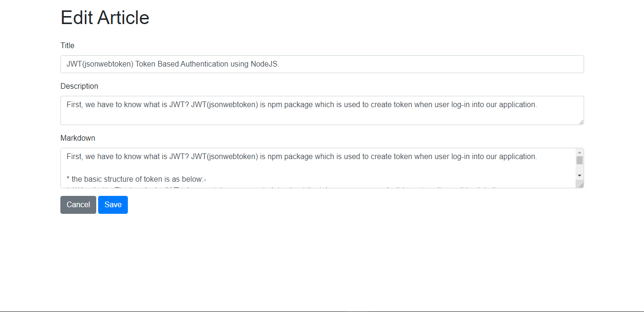Save the edited article
Viewport: 644px width, 312px height.
(113, 205)
